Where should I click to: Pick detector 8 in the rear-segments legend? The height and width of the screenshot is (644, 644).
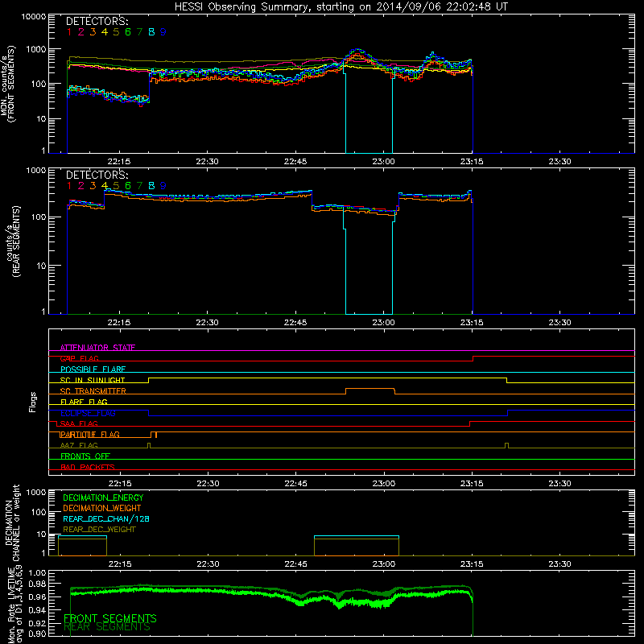(151, 186)
